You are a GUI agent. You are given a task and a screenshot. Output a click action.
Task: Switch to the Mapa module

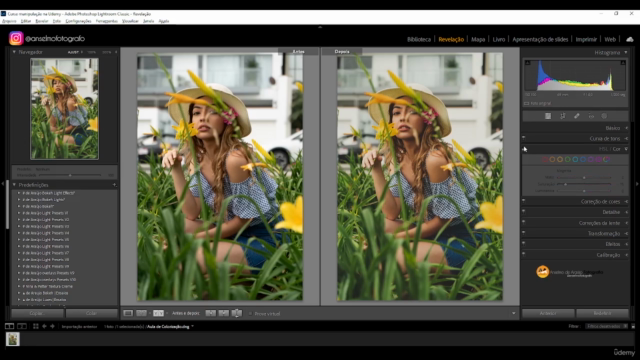[478, 40]
